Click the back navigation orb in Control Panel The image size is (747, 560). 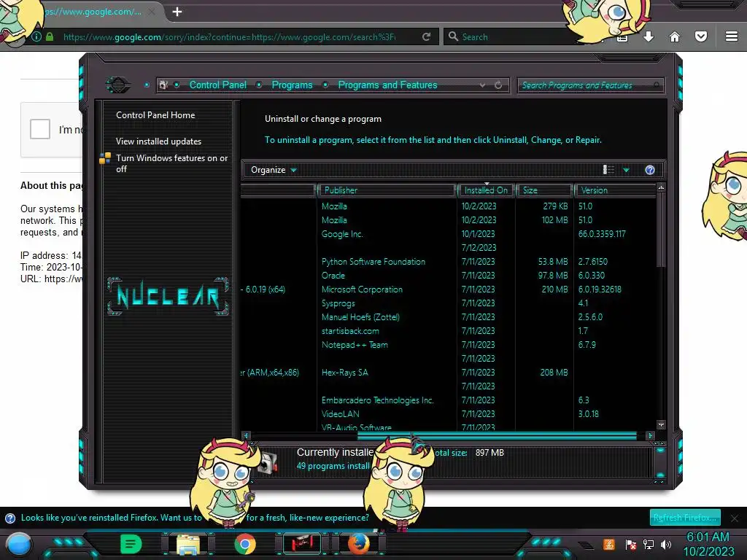(x=117, y=85)
